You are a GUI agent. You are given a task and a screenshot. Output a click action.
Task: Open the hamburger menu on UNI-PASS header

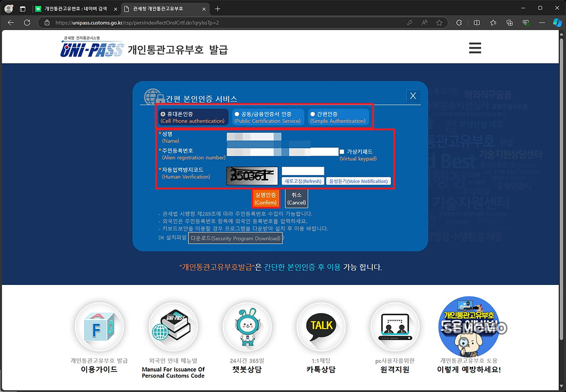(475, 47)
